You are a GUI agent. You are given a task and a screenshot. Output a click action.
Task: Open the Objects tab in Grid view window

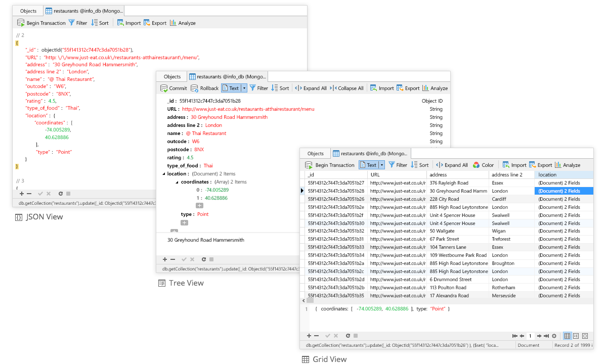315,153
